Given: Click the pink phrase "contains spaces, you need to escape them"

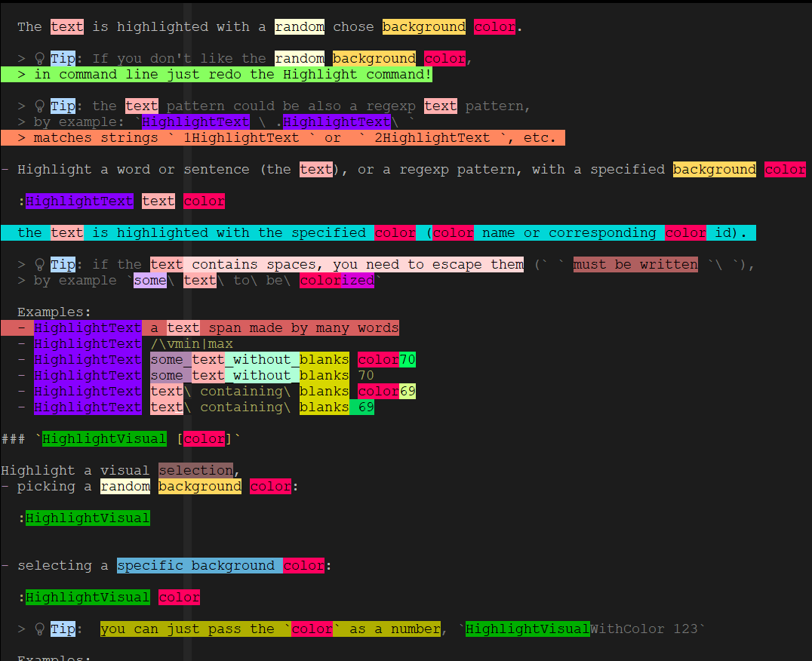Looking at the screenshot, I should (x=357, y=265).
